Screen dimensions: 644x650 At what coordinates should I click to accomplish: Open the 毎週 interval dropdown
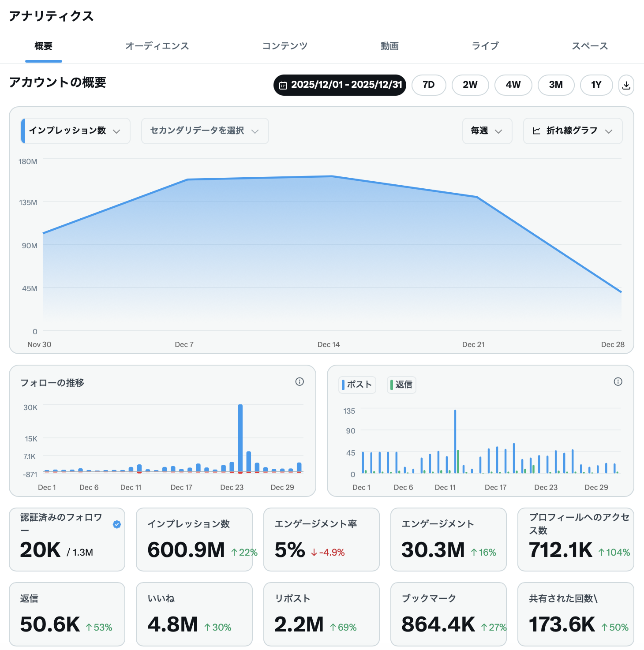487,131
